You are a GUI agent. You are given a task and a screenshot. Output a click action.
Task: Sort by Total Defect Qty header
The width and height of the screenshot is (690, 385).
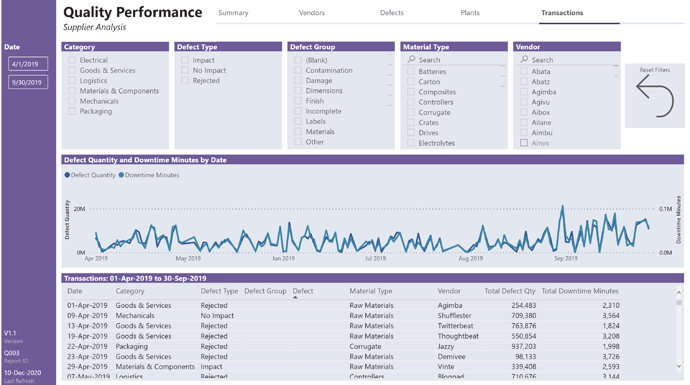click(x=510, y=291)
